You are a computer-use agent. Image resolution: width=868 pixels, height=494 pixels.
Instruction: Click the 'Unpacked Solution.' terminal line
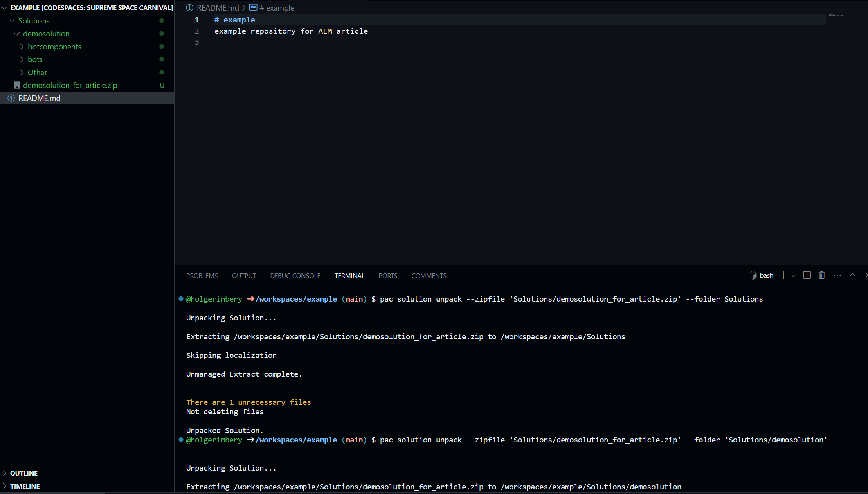225,431
